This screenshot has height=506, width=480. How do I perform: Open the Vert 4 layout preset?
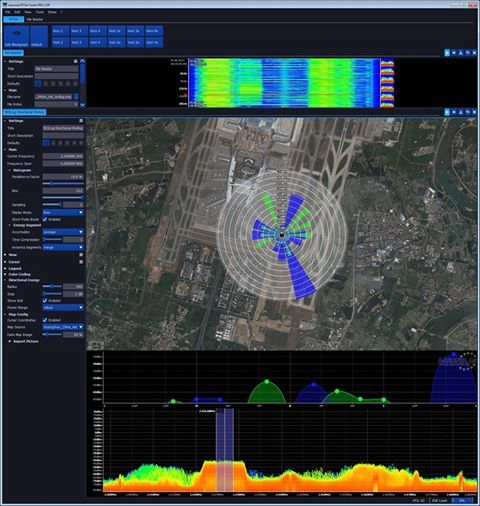tap(98, 42)
